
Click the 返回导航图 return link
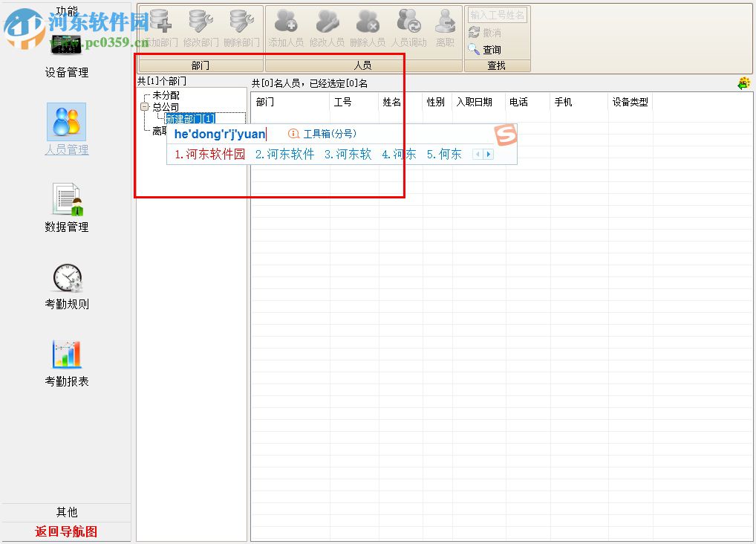[67, 531]
